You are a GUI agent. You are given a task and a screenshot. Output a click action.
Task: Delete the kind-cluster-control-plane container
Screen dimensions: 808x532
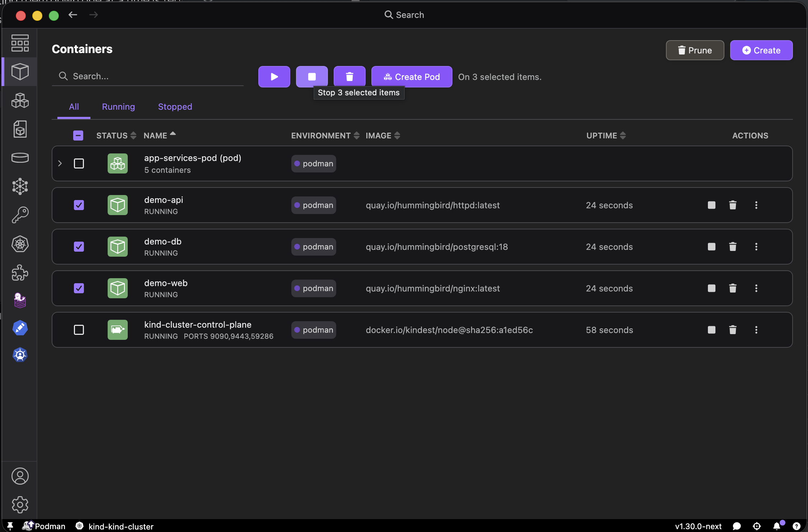[733, 330]
